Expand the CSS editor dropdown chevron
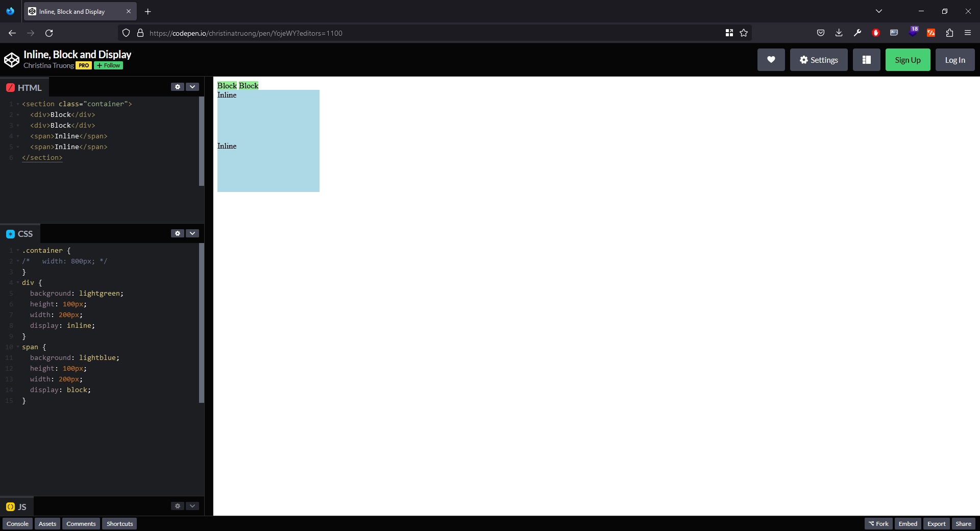This screenshot has height=531, width=980. [192, 233]
